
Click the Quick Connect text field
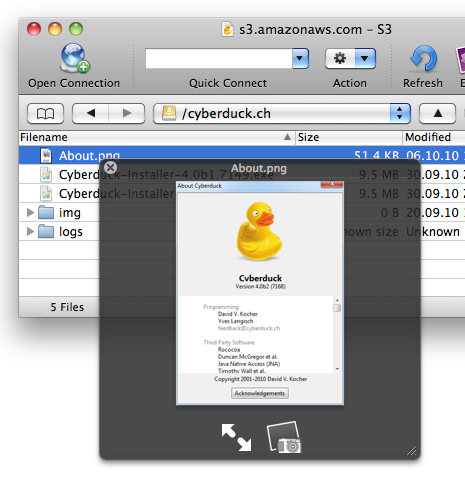point(219,58)
